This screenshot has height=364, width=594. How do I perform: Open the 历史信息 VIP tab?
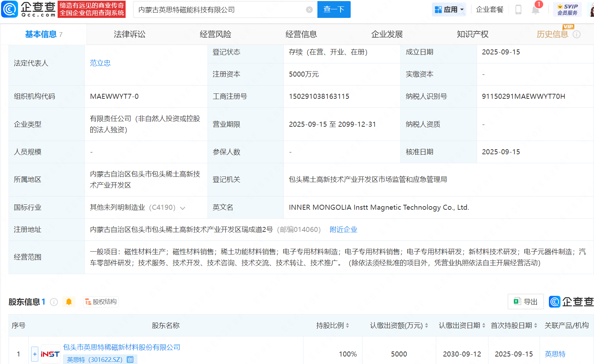coord(552,34)
